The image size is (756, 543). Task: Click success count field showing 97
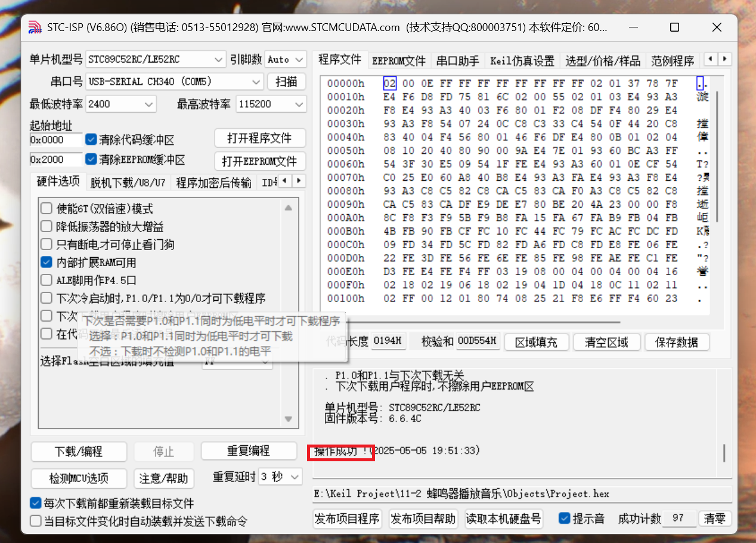point(679,519)
